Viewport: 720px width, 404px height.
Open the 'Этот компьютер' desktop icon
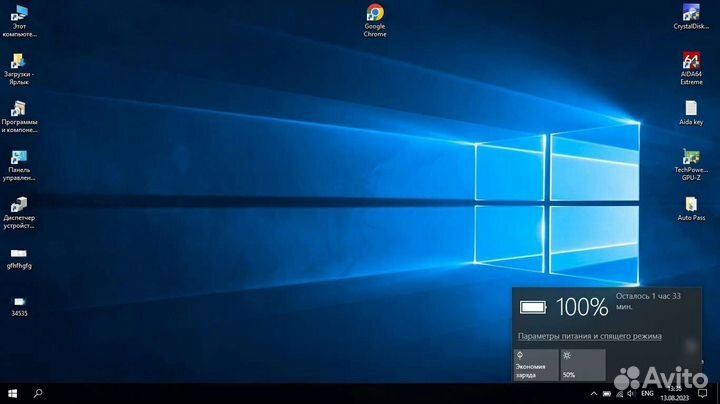point(19,21)
